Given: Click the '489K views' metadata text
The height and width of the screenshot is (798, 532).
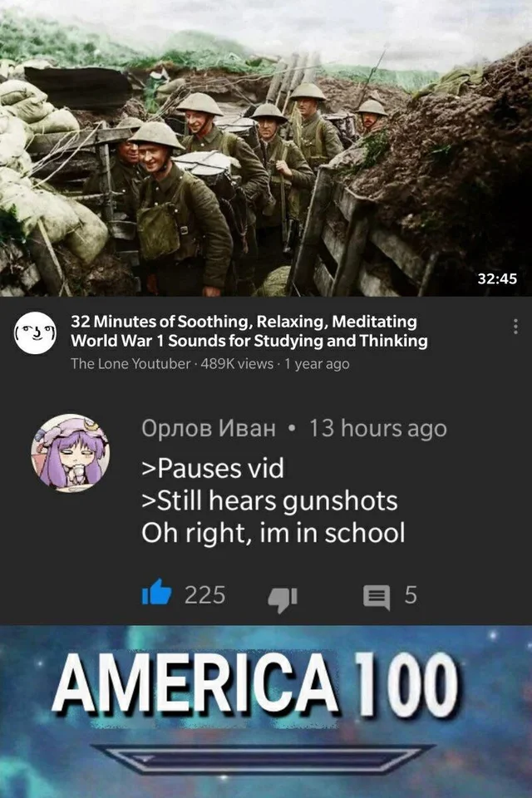Looking at the screenshot, I should pyautogui.click(x=237, y=364).
